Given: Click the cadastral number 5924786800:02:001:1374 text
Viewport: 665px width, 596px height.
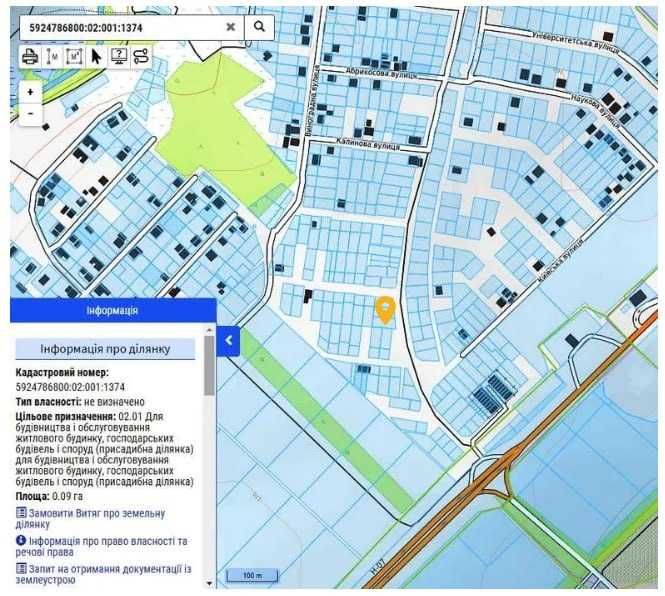Looking at the screenshot, I should 70,387.
